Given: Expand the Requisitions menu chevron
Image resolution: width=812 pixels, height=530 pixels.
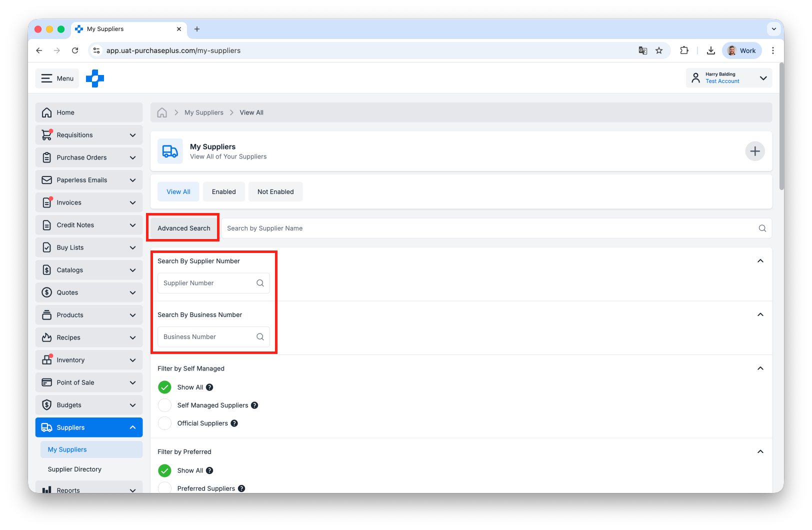Looking at the screenshot, I should [132, 135].
